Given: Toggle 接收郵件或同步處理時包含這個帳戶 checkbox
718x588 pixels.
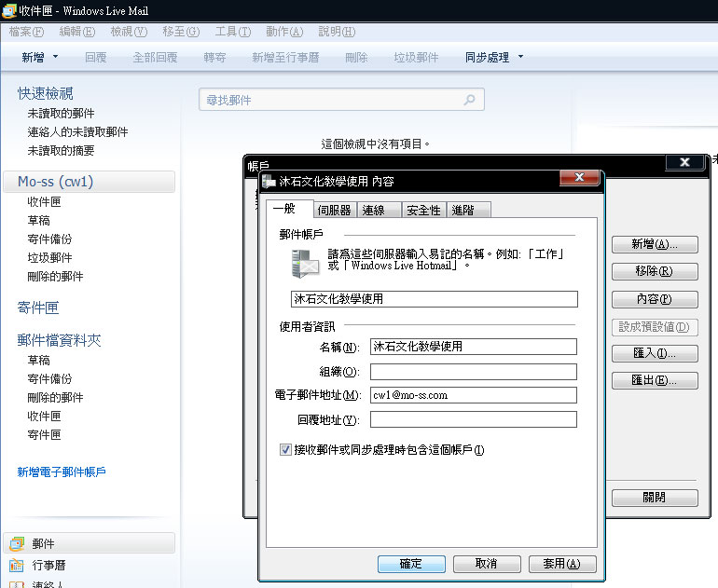Looking at the screenshot, I should point(285,450).
